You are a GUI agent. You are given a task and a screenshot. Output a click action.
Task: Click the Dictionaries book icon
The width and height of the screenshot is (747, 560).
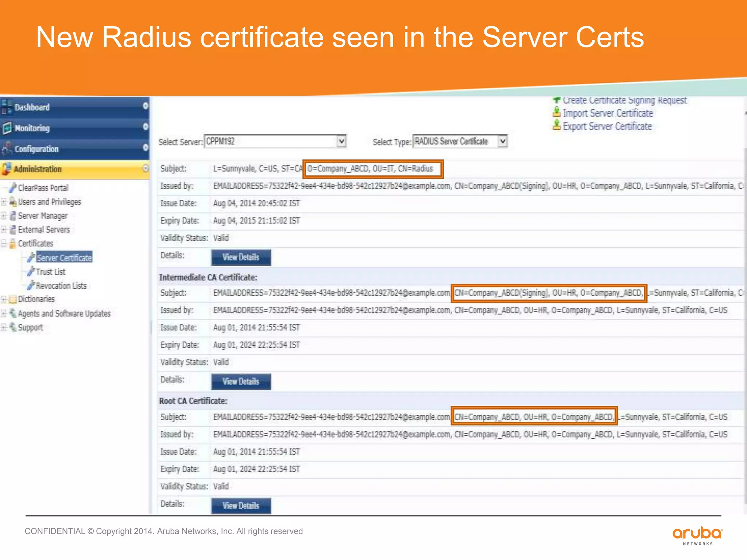(x=13, y=299)
